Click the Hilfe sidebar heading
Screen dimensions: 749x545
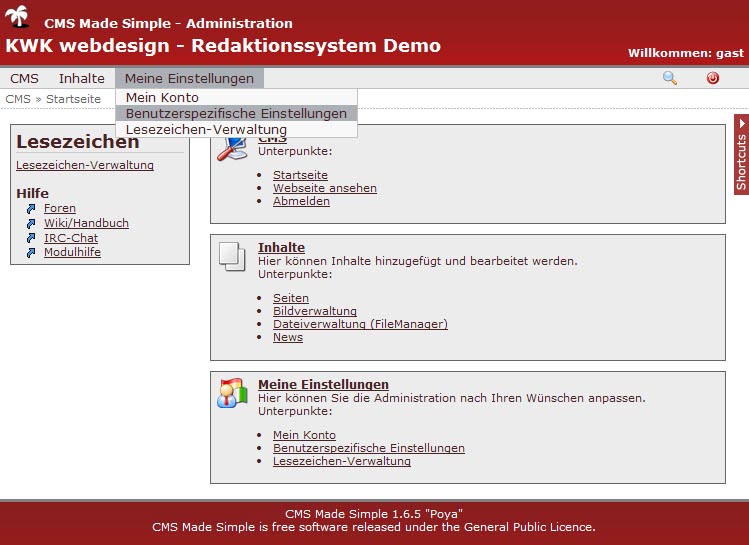(x=32, y=193)
